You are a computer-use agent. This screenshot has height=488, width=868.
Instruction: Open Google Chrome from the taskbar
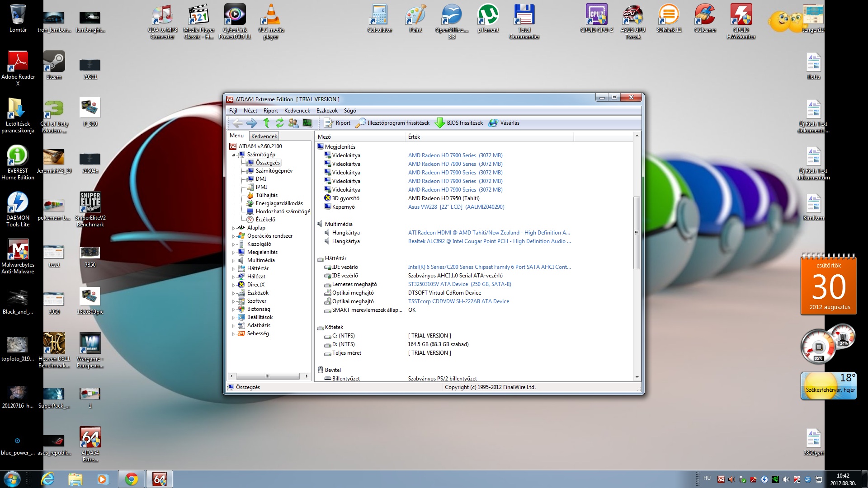pyautogui.click(x=132, y=479)
